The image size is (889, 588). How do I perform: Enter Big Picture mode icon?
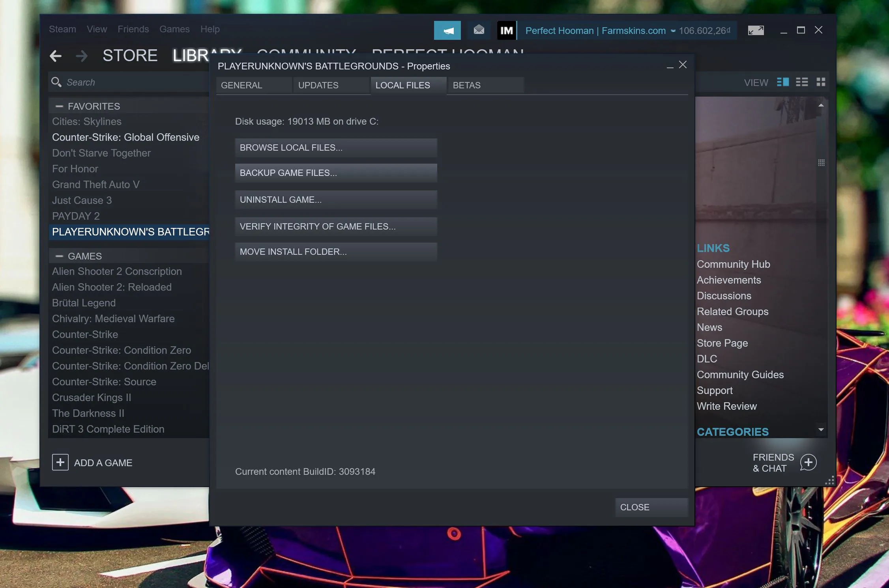pos(756,30)
